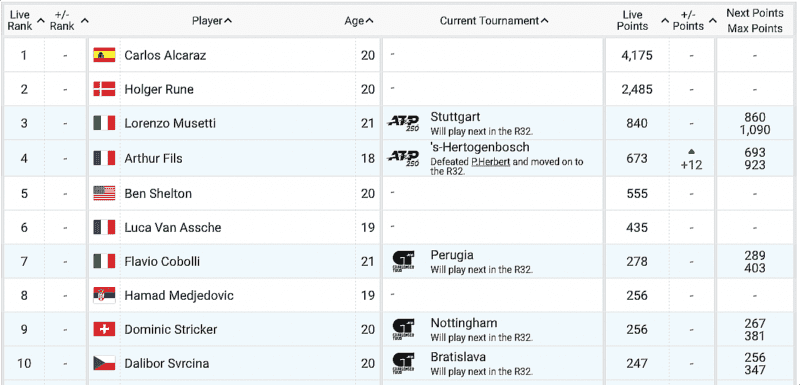Viewport: 800px width, 385px height.
Task: Sort by Player column arrow
Action: click(x=228, y=21)
